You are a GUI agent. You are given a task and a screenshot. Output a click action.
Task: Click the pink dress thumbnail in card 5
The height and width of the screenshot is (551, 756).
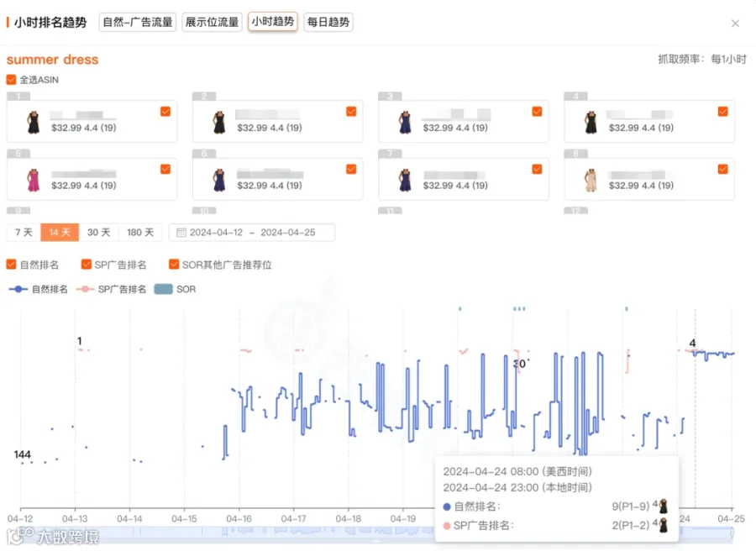tap(34, 180)
